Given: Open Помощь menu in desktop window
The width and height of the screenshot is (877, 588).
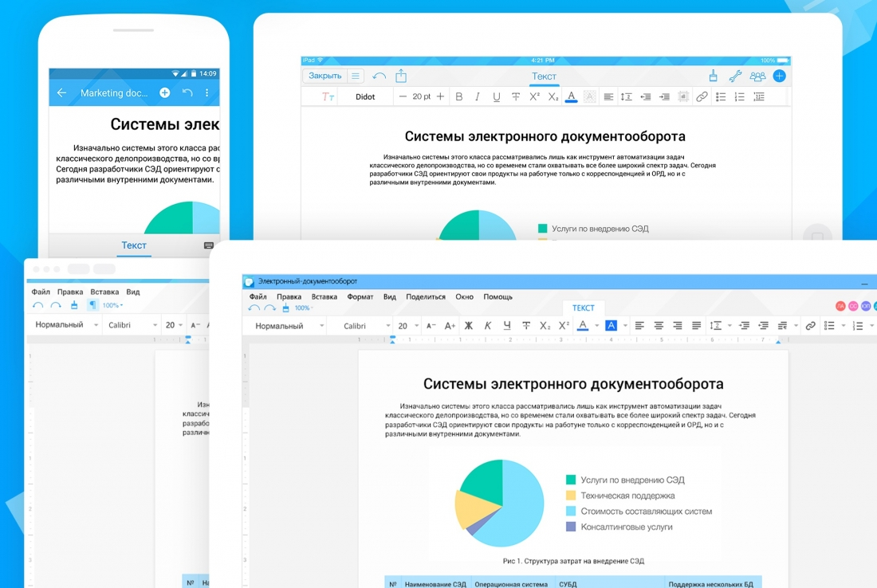Looking at the screenshot, I should [497, 297].
